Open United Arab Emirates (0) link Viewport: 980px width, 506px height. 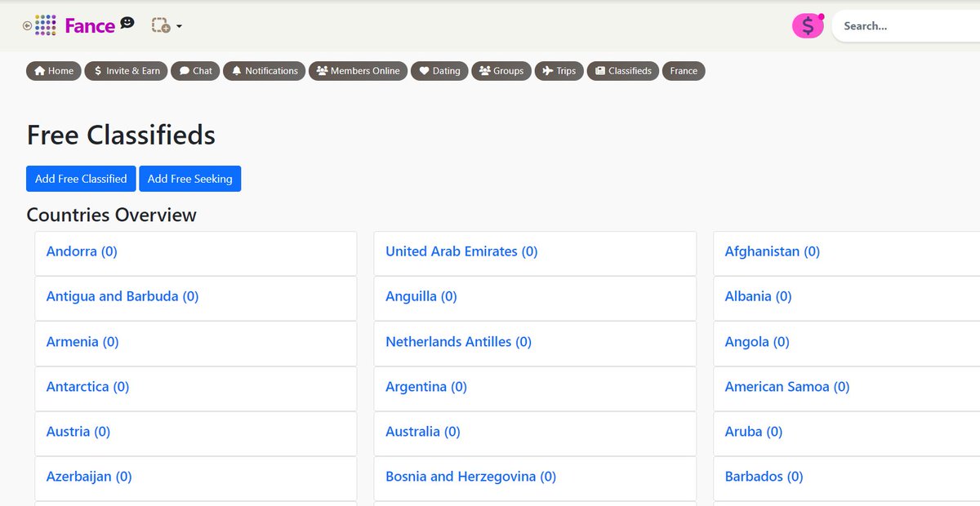click(x=461, y=251)
